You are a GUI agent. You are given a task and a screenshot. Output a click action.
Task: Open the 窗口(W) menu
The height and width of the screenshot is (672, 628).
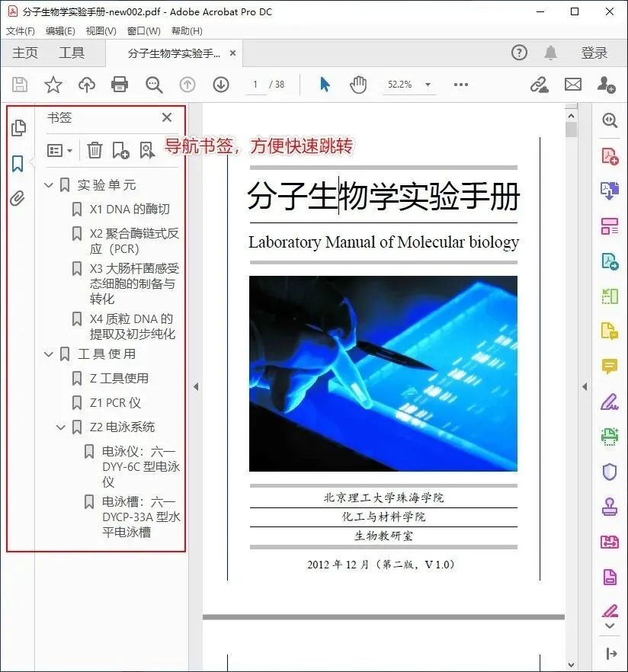(144, 30)
